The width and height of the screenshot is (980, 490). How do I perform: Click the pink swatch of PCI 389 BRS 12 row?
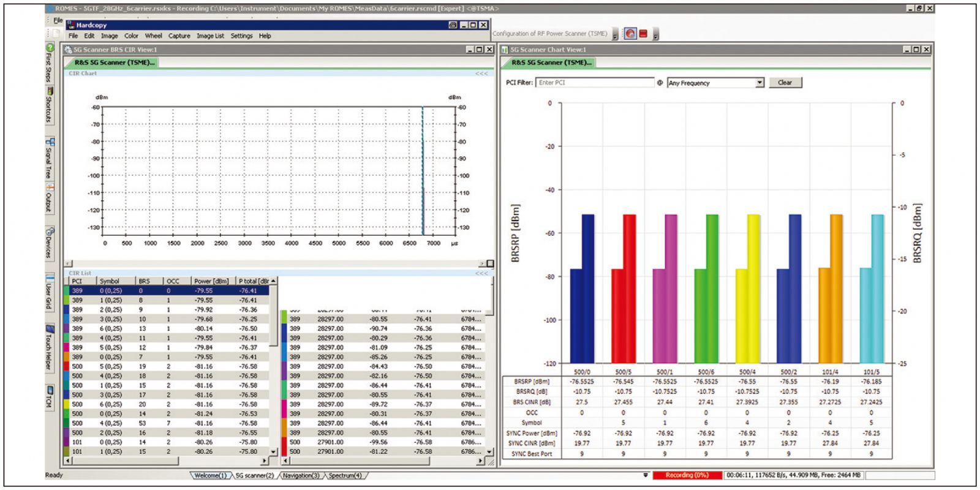(67, 347)
